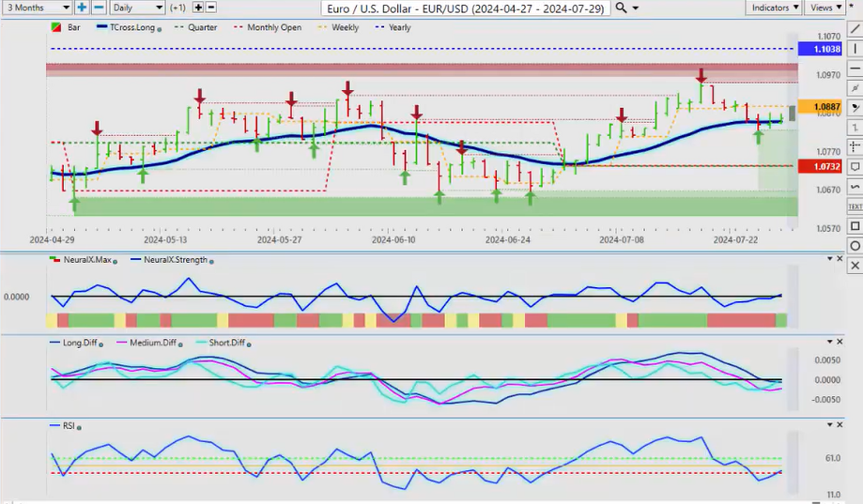863x504 pixels.
Task: Open the Indicators menu
Action: click(775, 8)
